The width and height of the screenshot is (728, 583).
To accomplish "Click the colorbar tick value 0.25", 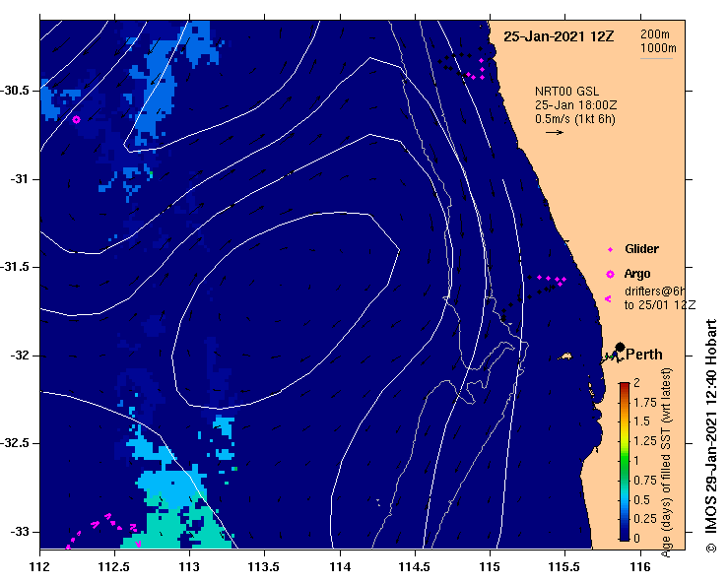I will click(645, 519).
